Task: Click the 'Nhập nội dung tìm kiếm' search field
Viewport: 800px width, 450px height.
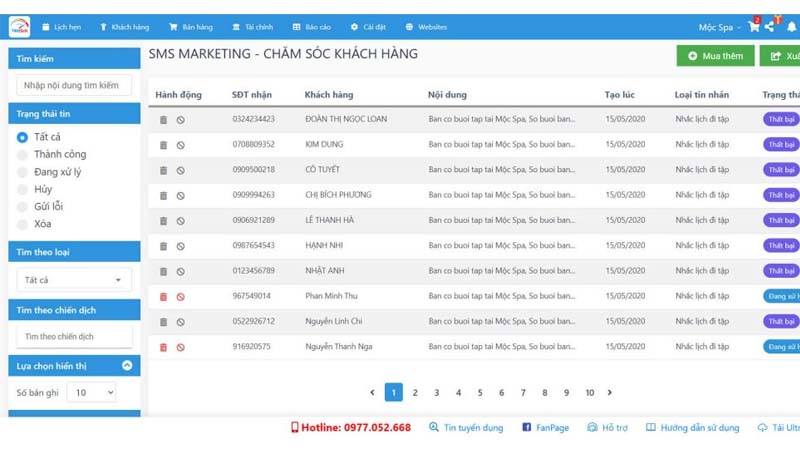Action: point(74,86)
